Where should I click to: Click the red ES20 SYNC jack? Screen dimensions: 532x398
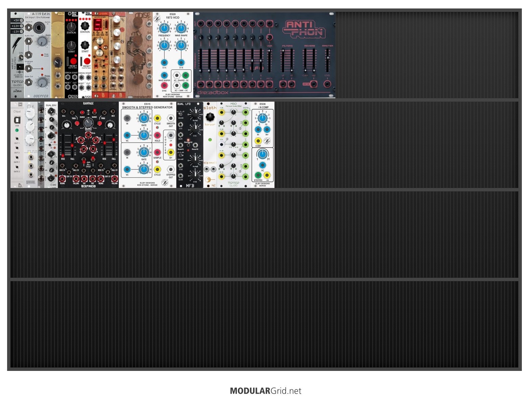(164, 86)
